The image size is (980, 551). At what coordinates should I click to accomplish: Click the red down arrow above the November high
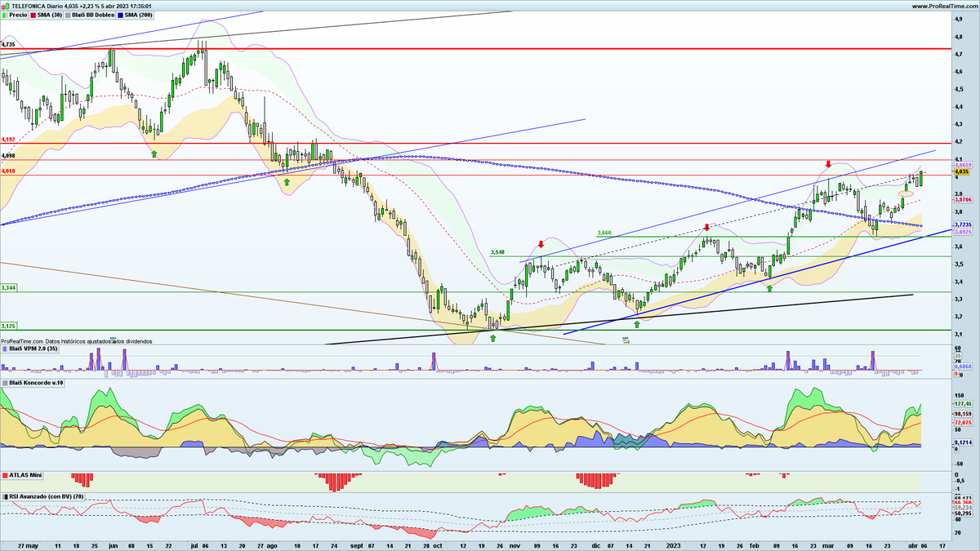541,244
